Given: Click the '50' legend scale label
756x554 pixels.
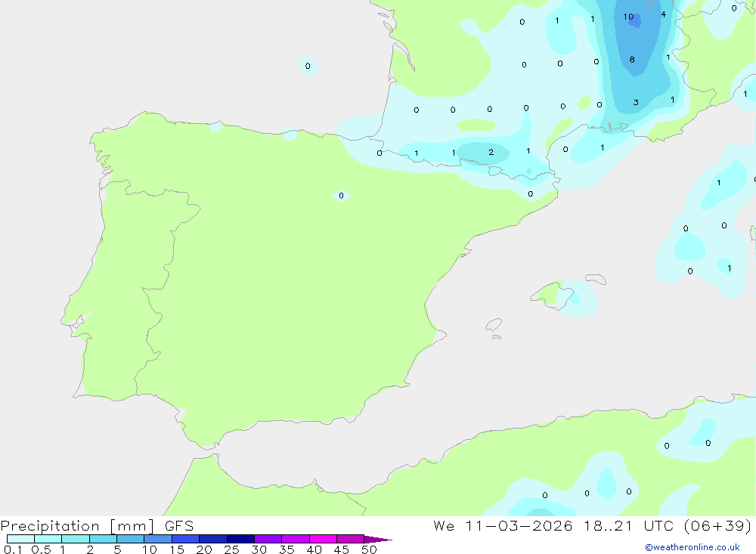Looking at the screenshot, I should point(370,549).
